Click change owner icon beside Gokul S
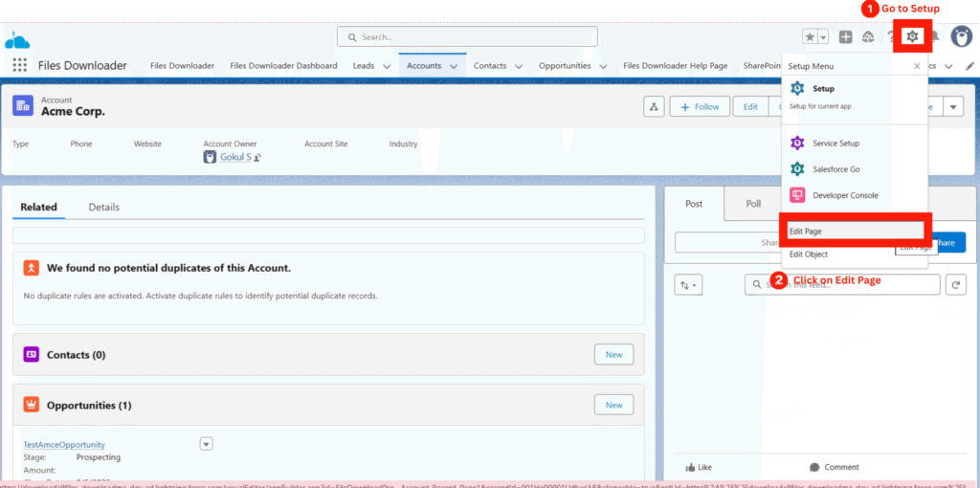Screen dimensions: 980x488 point(257,158)
